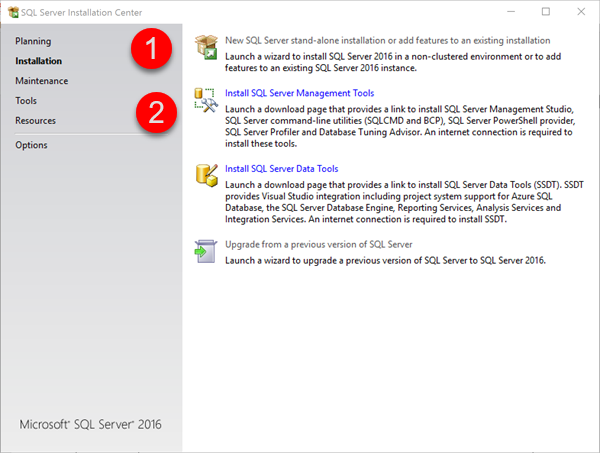Open the Planning section

(33, 41)
